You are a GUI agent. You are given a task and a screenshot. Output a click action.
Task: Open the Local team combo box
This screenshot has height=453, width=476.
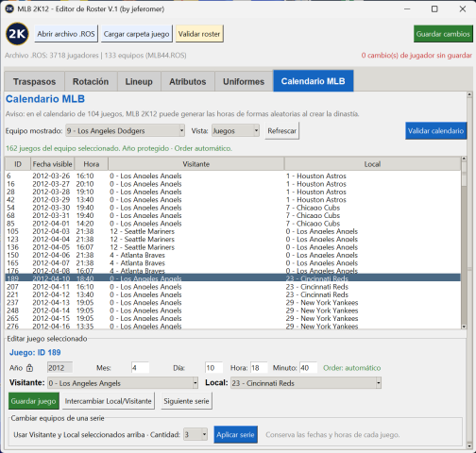click(x=306, y=383)
